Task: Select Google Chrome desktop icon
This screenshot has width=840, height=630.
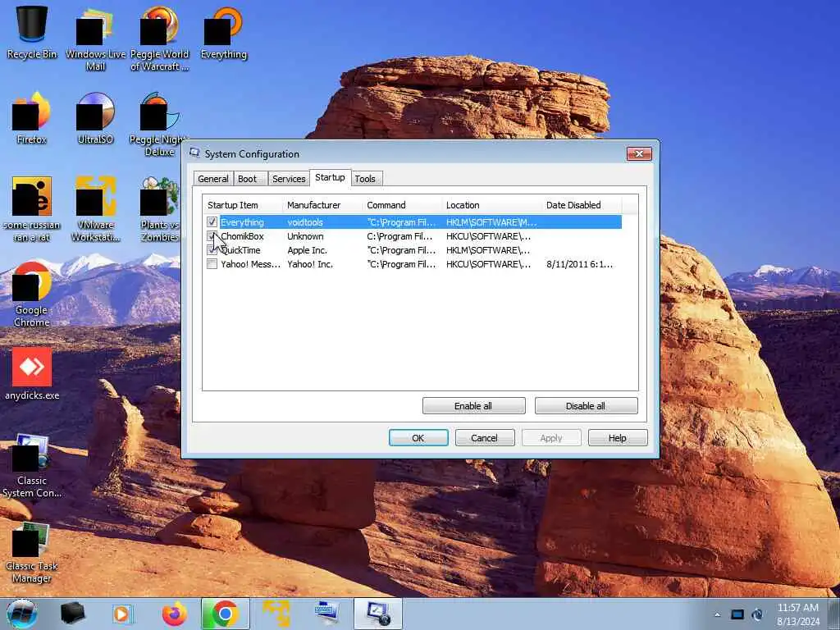Action: coord(32,294)
